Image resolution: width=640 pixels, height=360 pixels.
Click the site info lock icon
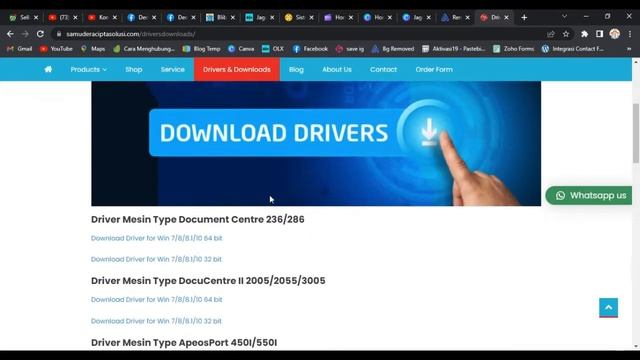[x=59, y=34]
